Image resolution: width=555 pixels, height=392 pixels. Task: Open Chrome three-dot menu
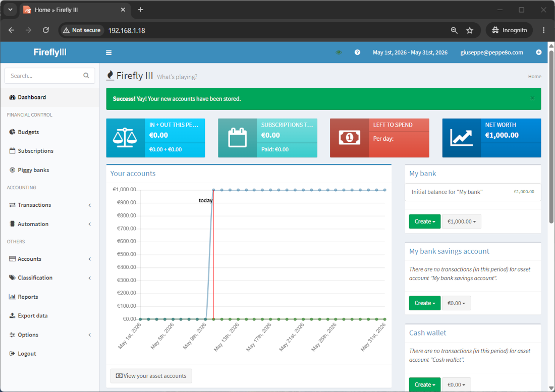544,30
